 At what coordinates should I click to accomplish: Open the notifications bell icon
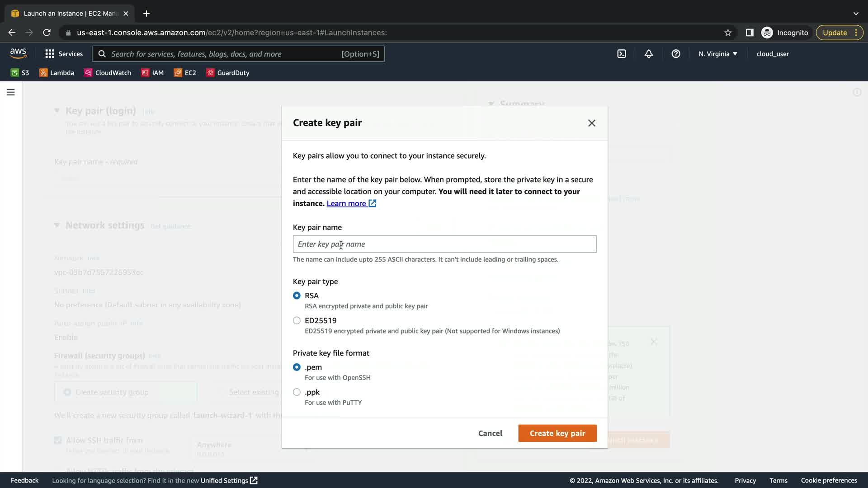click(649, 54)
